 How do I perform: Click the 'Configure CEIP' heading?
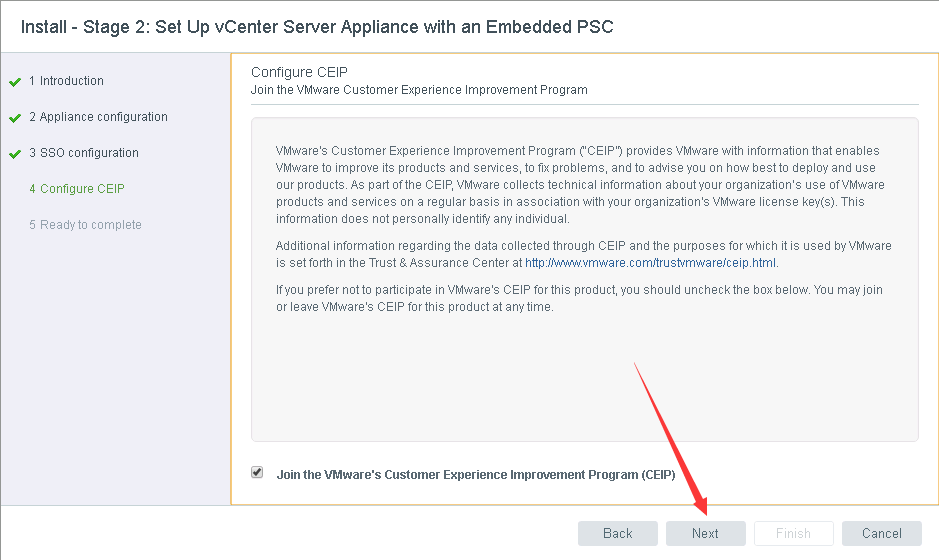click(299, 72)
